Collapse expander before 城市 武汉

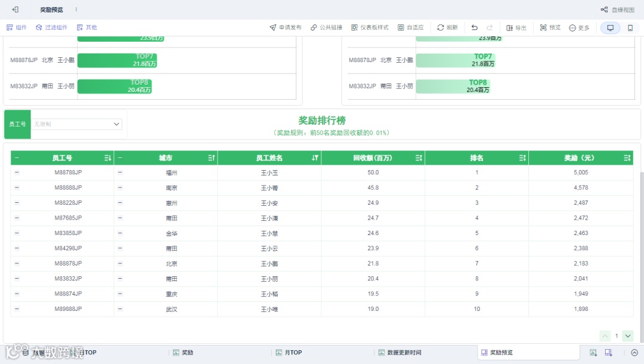(120, 309)
